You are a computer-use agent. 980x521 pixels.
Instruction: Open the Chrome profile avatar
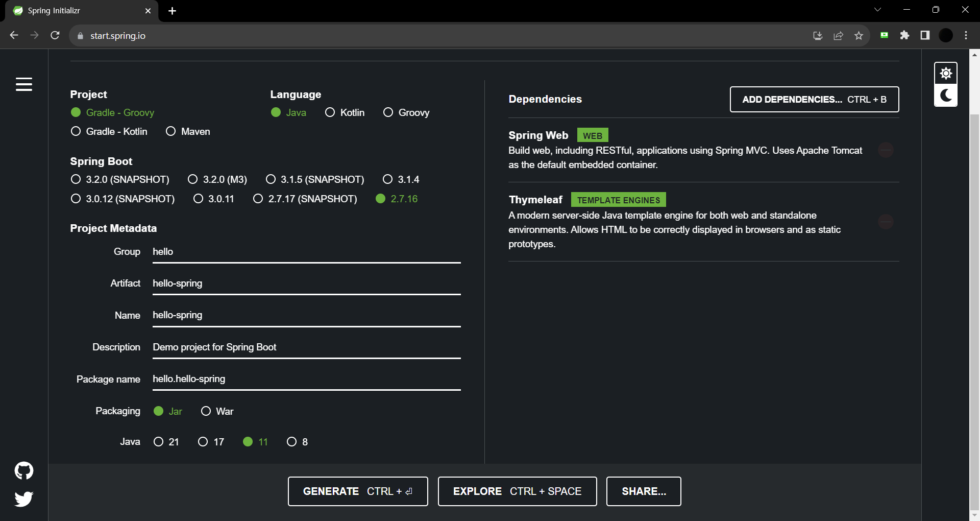[x=946, y=35]
